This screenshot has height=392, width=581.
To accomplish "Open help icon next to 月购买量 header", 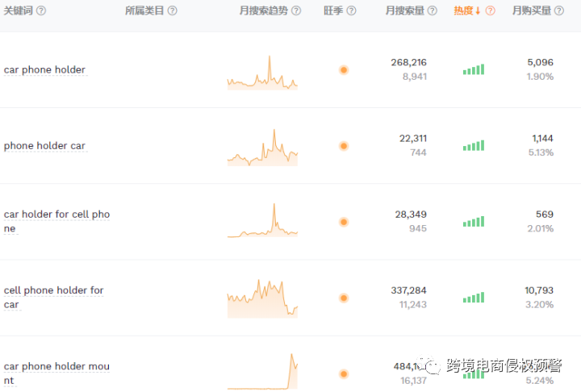I will click(559, 10).
